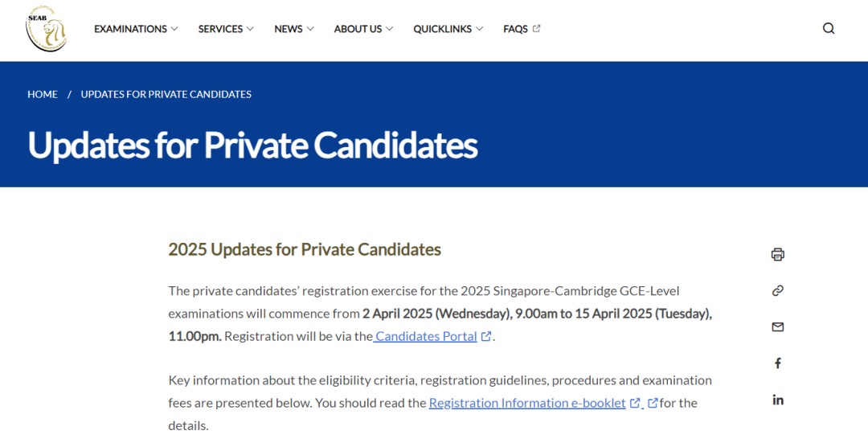Screen dimensions: 868x443
Task: Go to FAQS page
Action: pyautogui.click(x=515, y=29)
